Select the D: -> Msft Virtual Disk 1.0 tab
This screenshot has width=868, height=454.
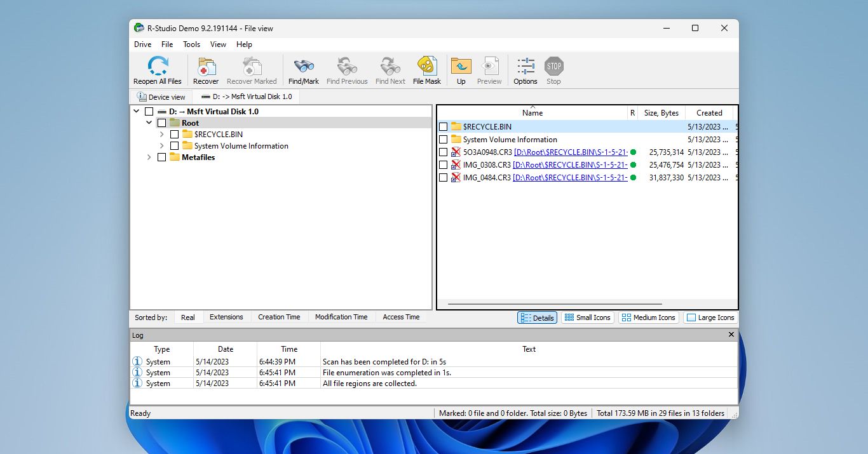point(246,97)
